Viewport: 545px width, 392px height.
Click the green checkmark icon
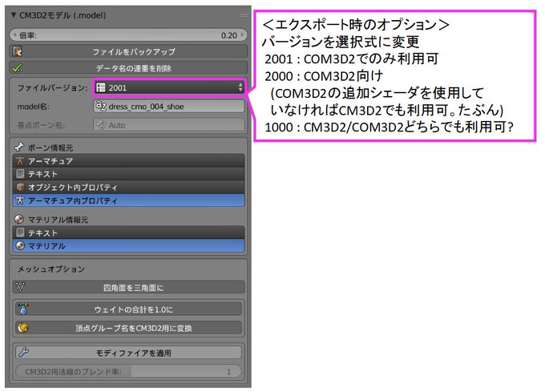[18, 68]
